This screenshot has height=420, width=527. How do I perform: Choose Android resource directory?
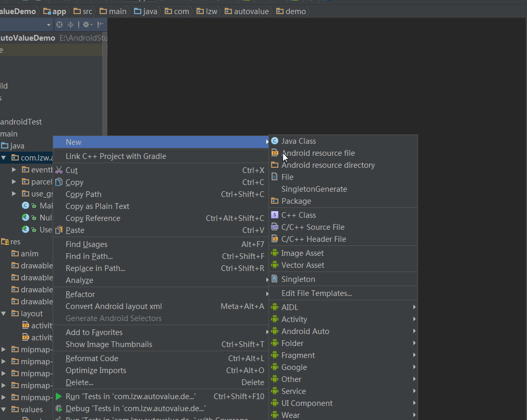(343, 165)
